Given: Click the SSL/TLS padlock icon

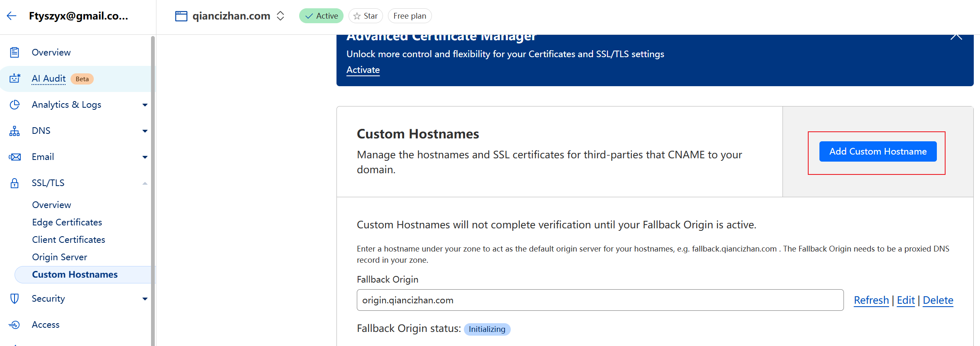Looking at the screenshot, I should pos(15,183).
